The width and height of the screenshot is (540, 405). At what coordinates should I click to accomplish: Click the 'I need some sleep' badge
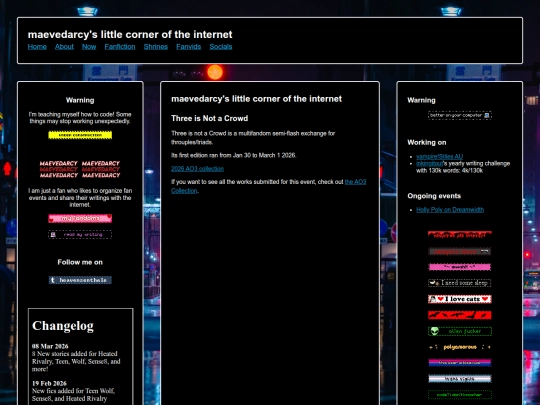pos(460,283)
